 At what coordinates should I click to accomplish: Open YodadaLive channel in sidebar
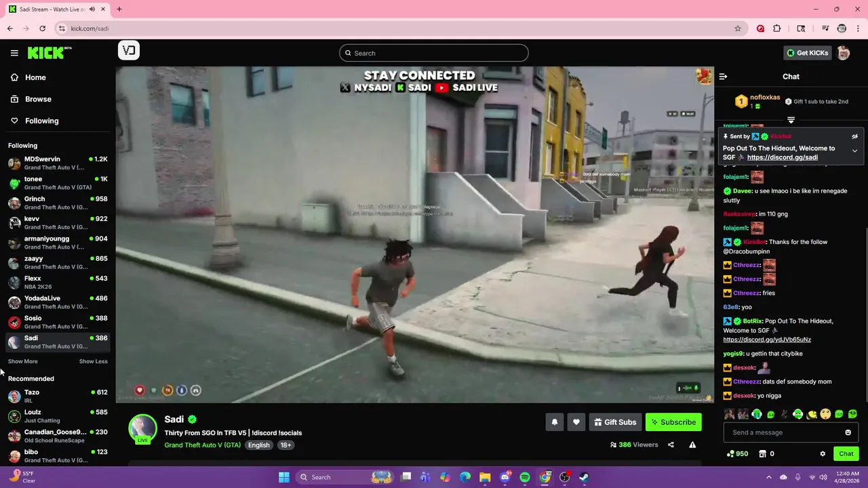coord(58,302)
